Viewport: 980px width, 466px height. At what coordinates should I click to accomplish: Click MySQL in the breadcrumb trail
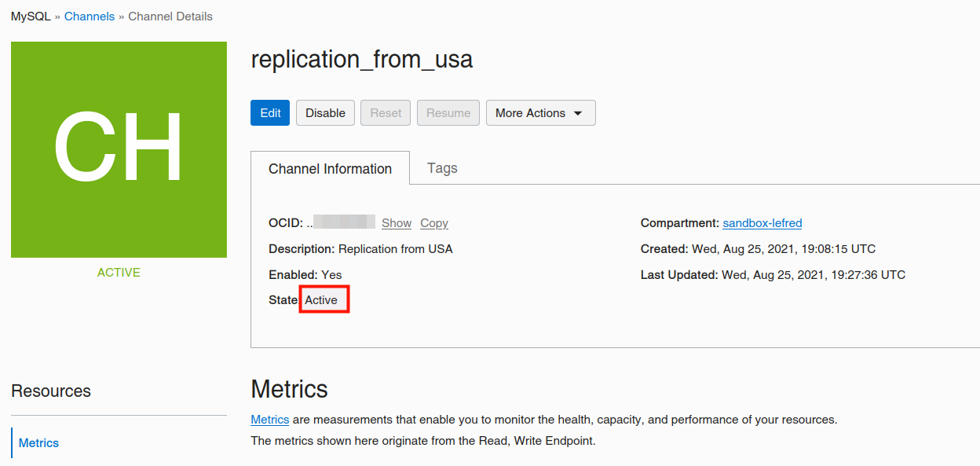[x=31, y=17]
